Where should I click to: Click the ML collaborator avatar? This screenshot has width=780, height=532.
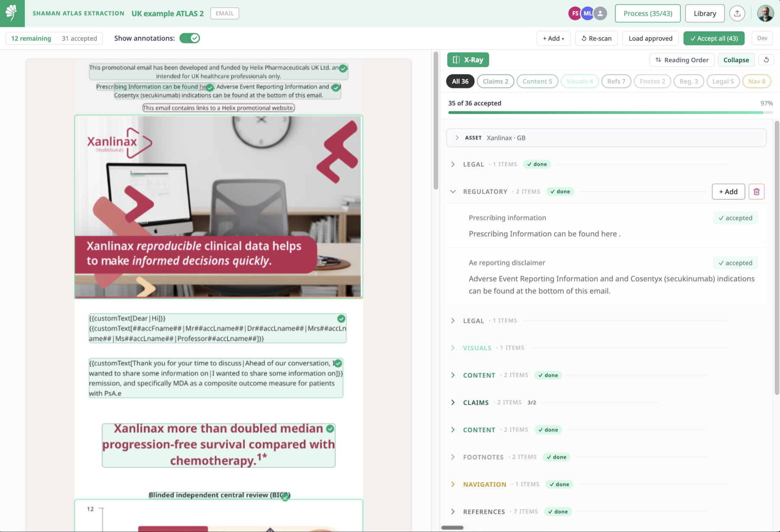[x=587, y=13]
